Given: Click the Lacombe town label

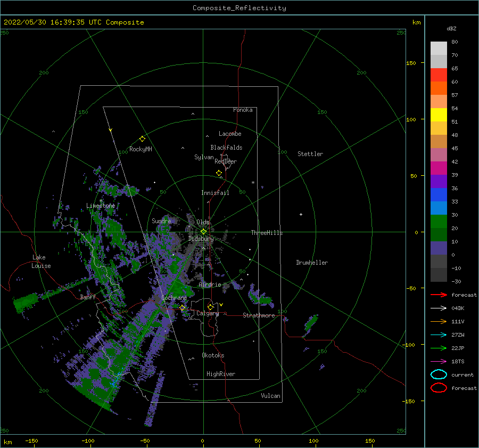Looking at the screenshot, I should [230, 134].
